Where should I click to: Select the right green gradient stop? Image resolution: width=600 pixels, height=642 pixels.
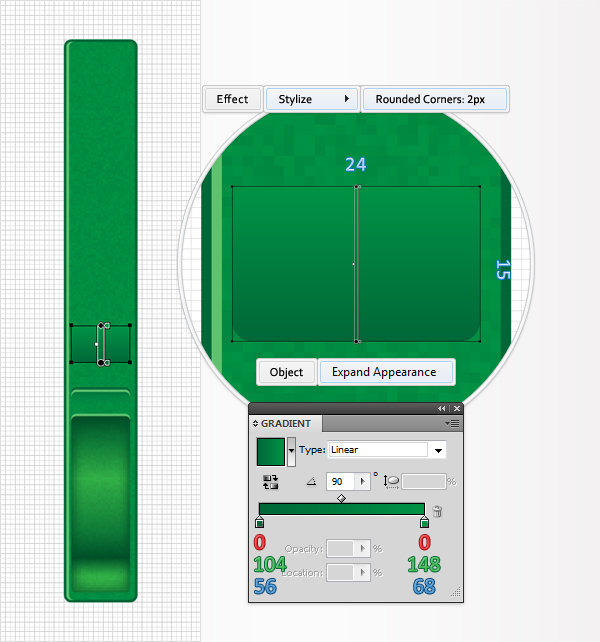point(424,522)
